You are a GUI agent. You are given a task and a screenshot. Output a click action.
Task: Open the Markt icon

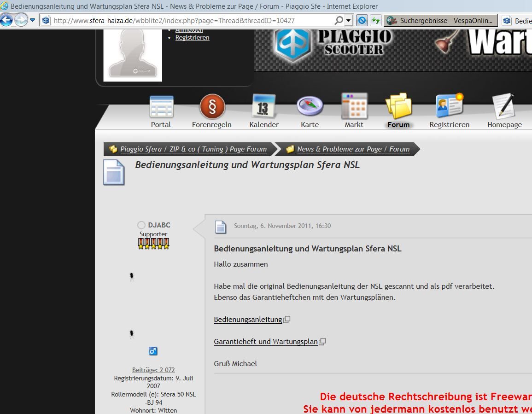coord(354,107)
